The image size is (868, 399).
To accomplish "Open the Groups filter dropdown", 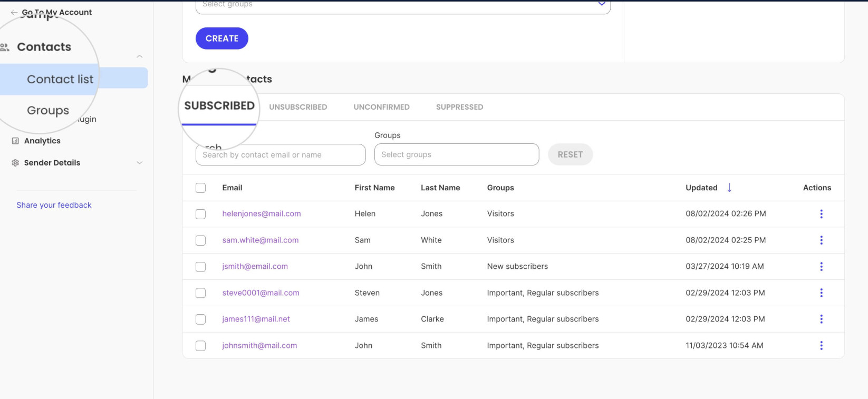I will pos(457,154).
